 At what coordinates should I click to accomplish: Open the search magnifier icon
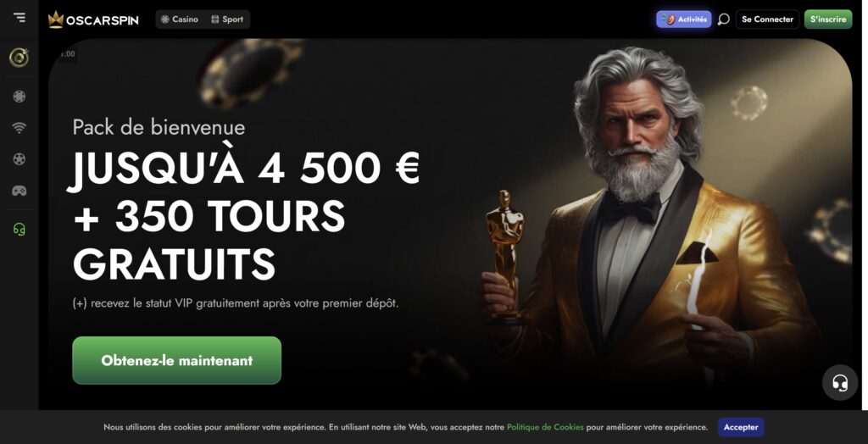724,19
